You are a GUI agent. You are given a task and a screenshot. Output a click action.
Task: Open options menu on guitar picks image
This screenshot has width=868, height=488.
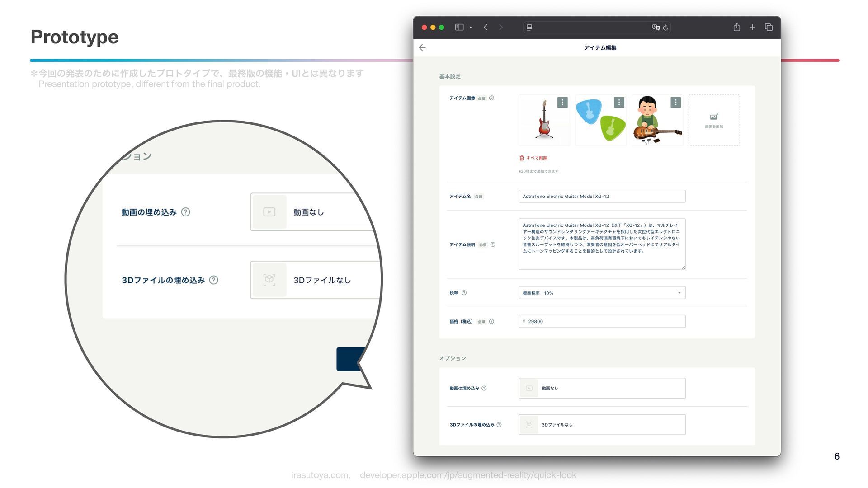619,103
